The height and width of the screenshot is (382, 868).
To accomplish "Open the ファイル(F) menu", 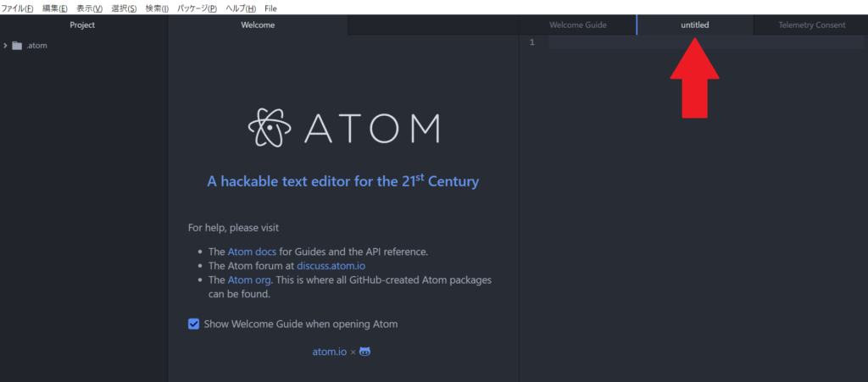I will click(17, 8).
